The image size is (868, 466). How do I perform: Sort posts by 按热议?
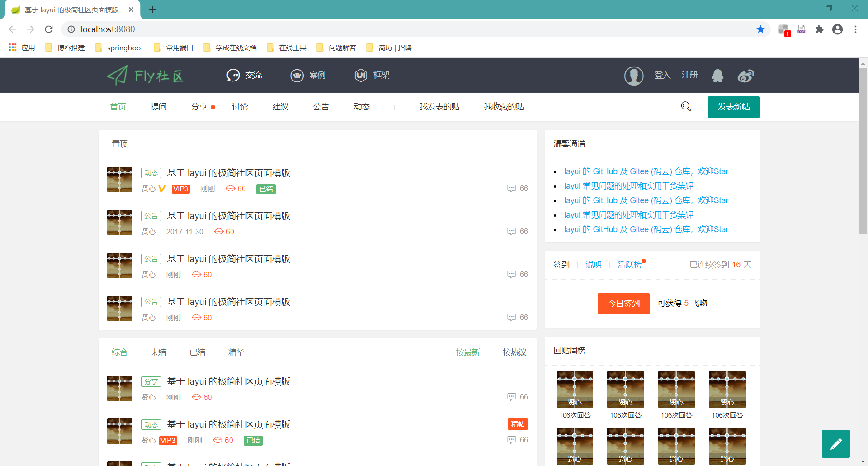coord(514,352)
